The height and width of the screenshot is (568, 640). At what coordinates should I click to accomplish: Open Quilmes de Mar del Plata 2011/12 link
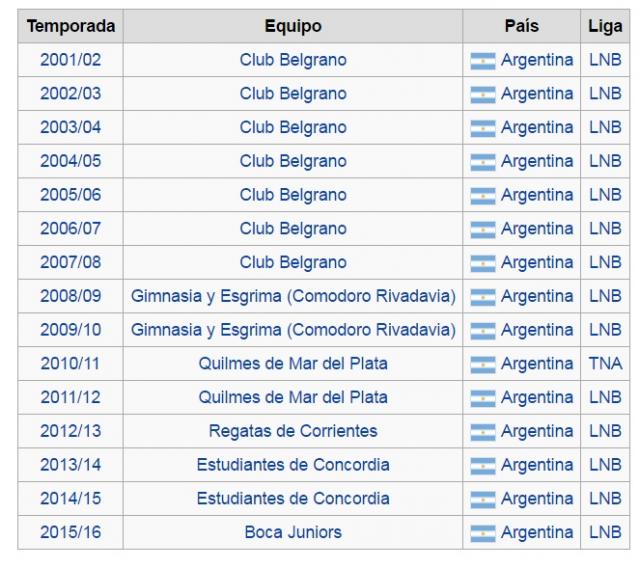(x=293, y=398)
